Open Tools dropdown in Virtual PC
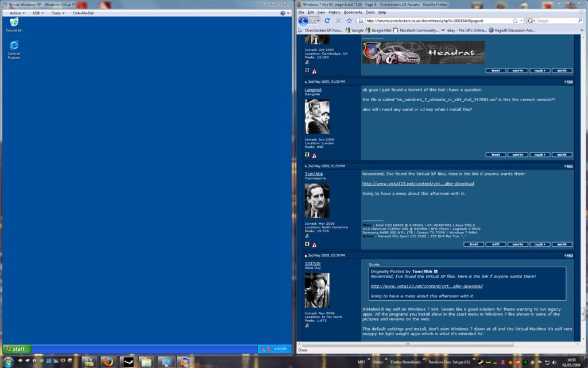588x368 pixels. pyautogui.click(x=58, y=13)
